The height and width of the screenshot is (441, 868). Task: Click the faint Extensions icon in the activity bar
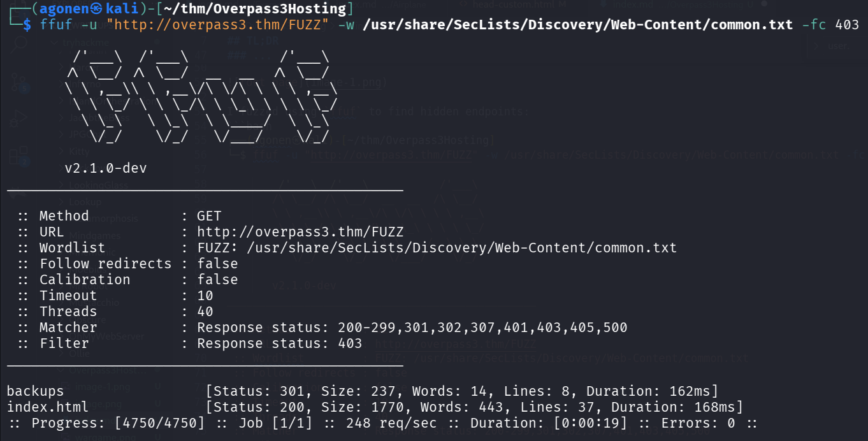[19, 156]
